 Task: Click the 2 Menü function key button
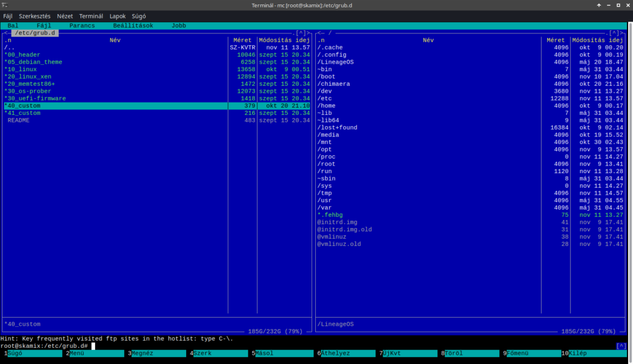(95, 353)
